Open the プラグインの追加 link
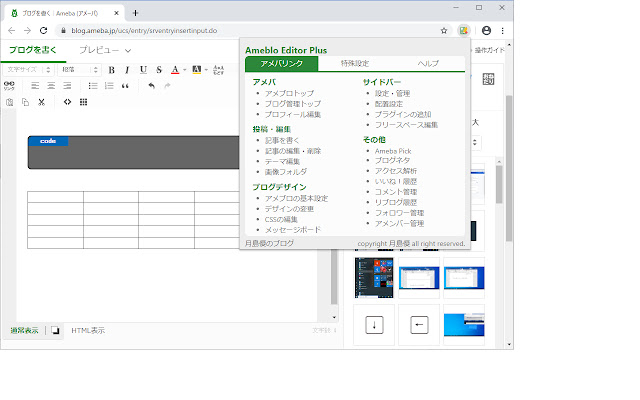The width and height of the screenshot is (640, 400). 403,114
